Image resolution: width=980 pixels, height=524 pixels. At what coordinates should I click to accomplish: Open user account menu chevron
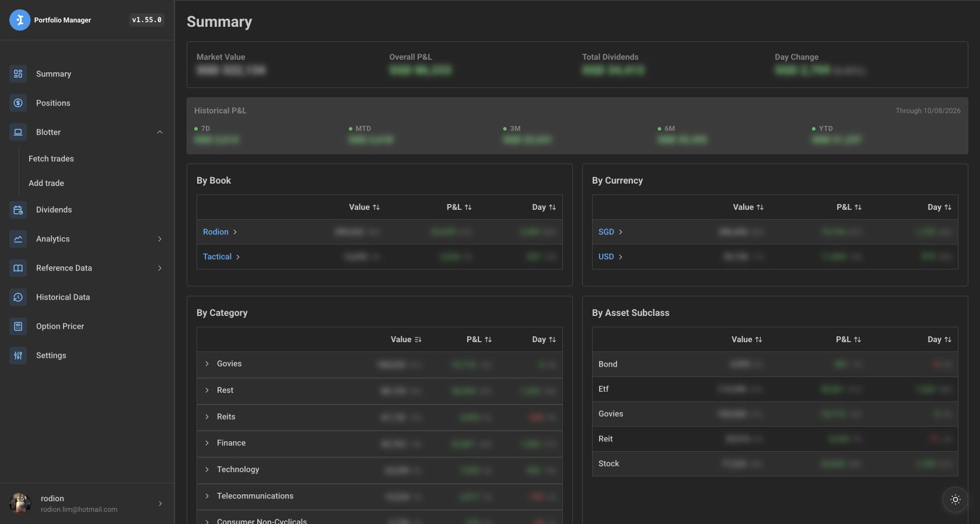[160, 504]
